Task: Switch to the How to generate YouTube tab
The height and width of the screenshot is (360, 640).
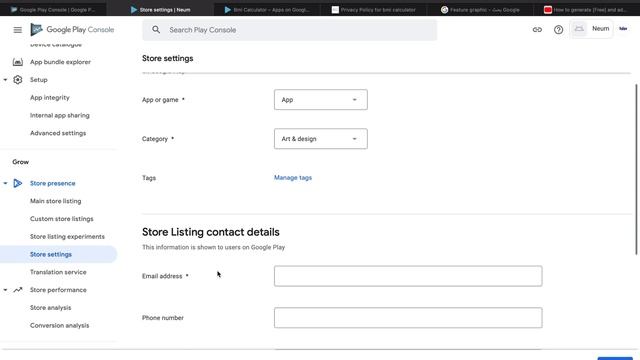Action: tap(586, 9)
